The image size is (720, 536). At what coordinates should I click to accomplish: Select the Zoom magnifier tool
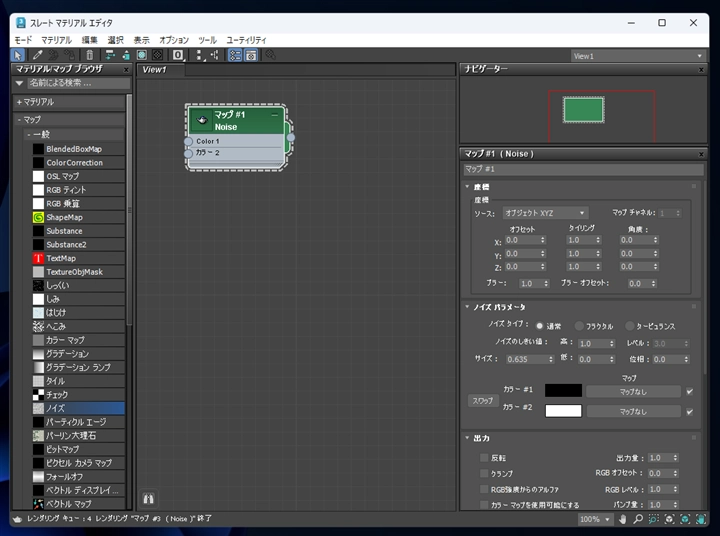pyautogui.click(x=638, y=519)
